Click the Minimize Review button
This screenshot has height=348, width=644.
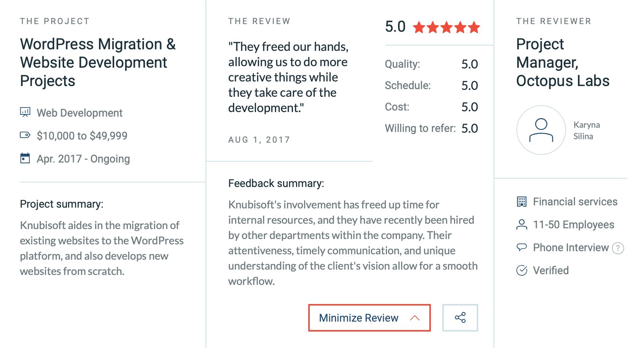[358, 318]
